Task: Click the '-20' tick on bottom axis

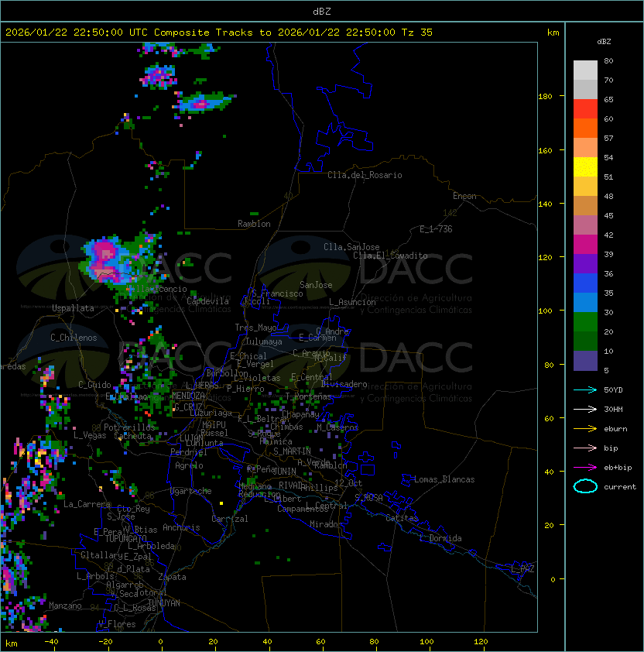Action: click(105, 642)
